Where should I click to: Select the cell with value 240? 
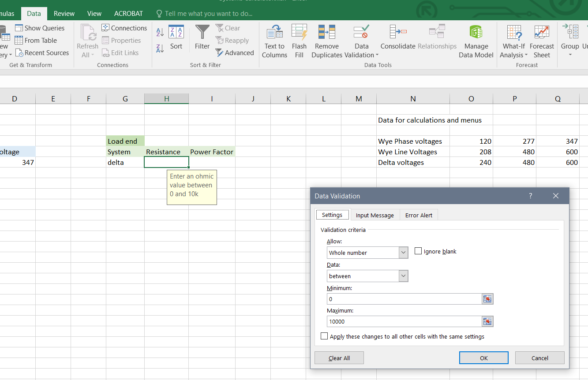click(x=472, y=162)
